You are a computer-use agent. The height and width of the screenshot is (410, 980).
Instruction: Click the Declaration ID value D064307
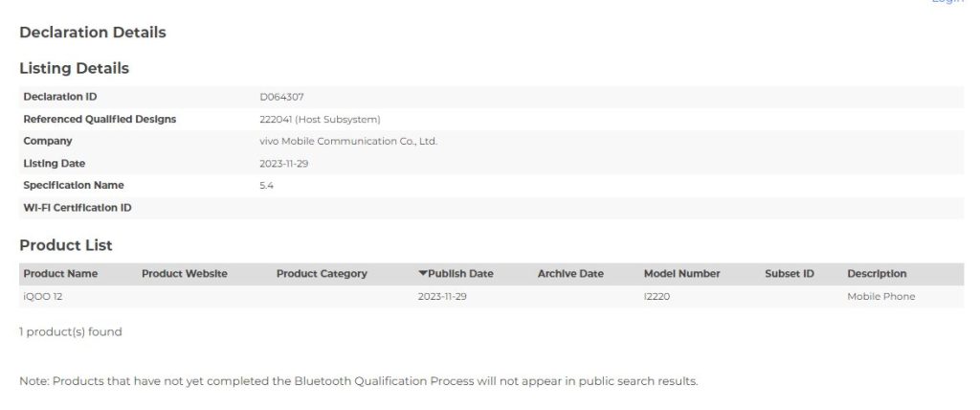click(281, 97)
